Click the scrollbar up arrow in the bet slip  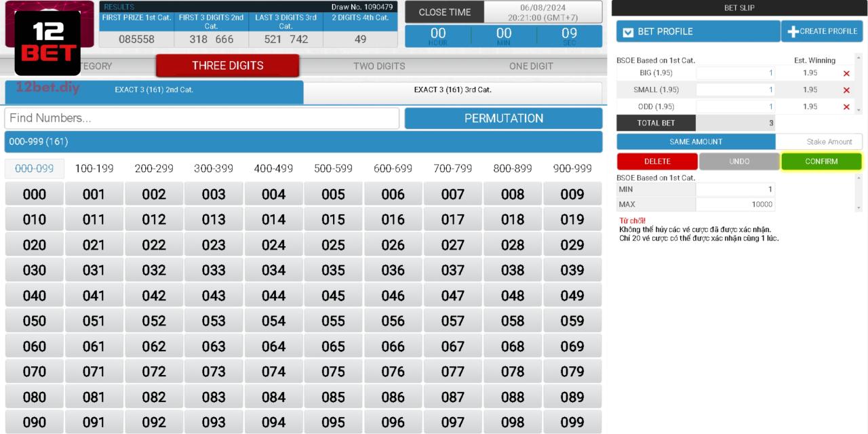tap(859, 58)
